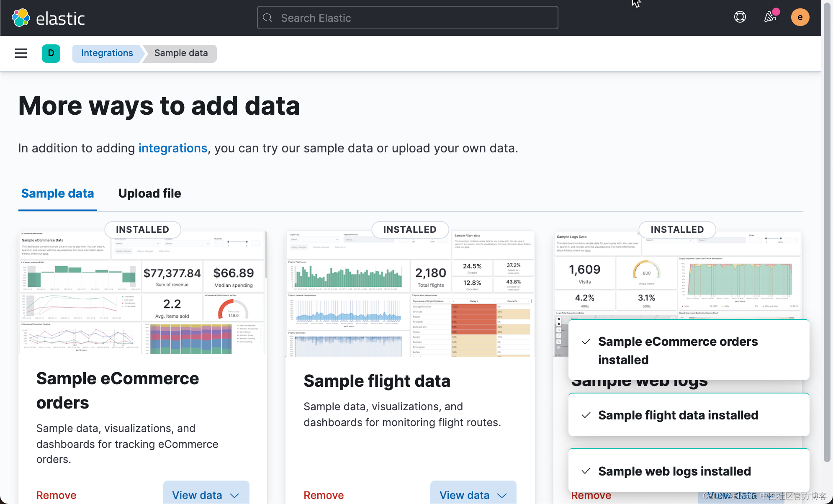Expand View data dropdown for eCommerce orders
The height and width of the screenshot is (504, 833).
pyautogui.click(x=206, y=495)
